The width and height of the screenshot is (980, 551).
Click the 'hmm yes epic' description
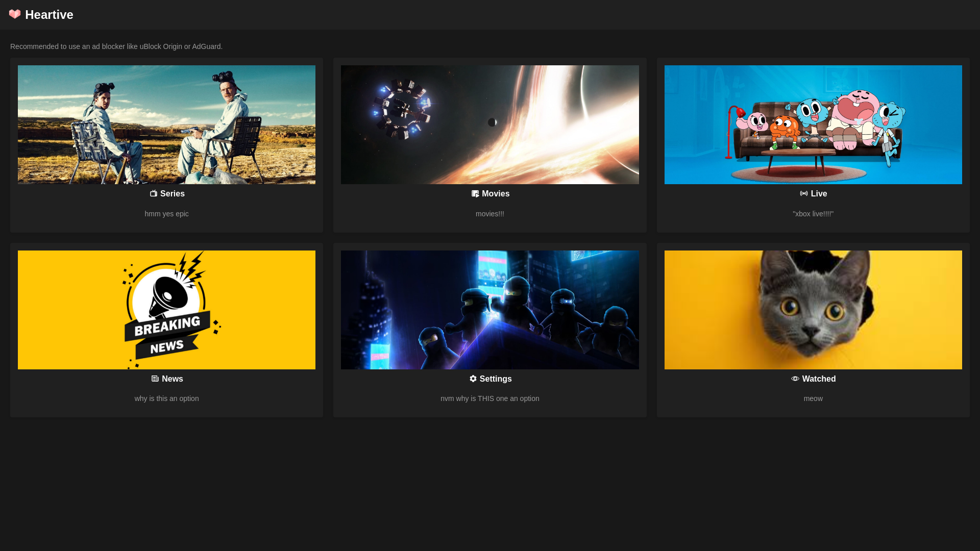click(x=166, y=214)
